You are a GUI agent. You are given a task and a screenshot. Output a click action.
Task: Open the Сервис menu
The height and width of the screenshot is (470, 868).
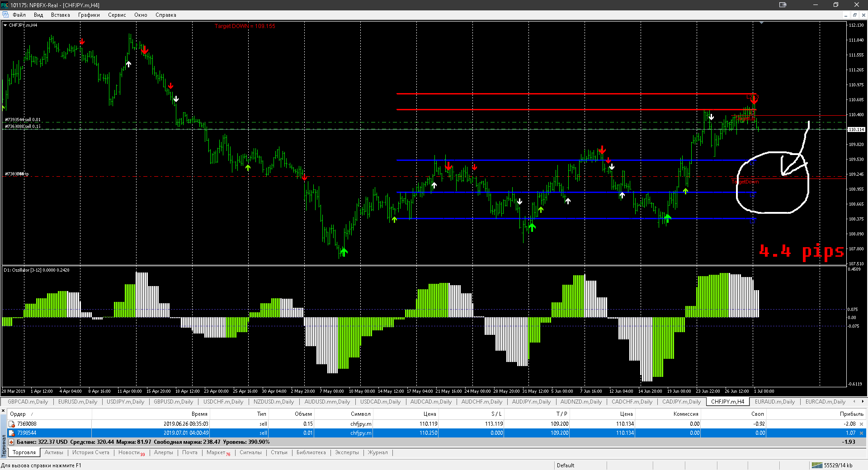(117, 15)
